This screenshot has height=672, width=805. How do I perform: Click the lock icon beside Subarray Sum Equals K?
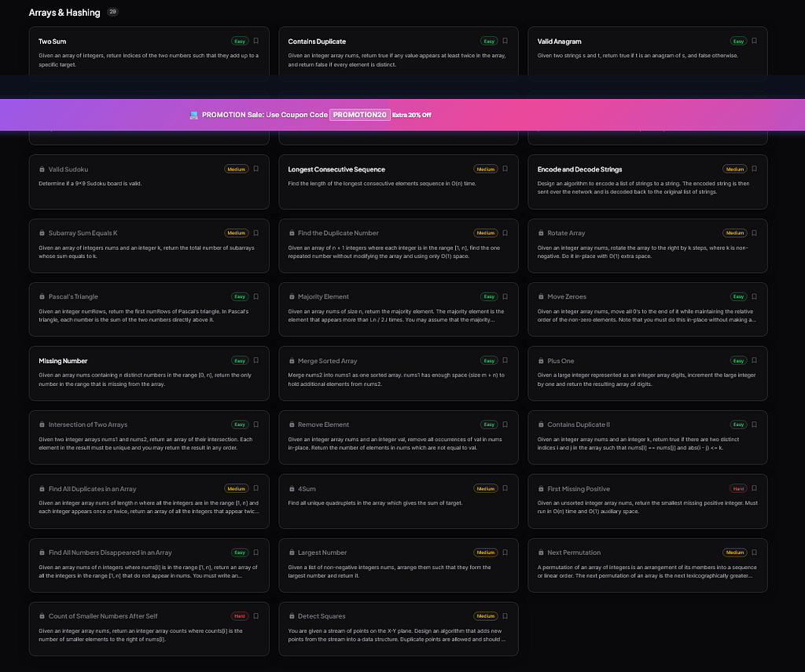click(42, 233)
